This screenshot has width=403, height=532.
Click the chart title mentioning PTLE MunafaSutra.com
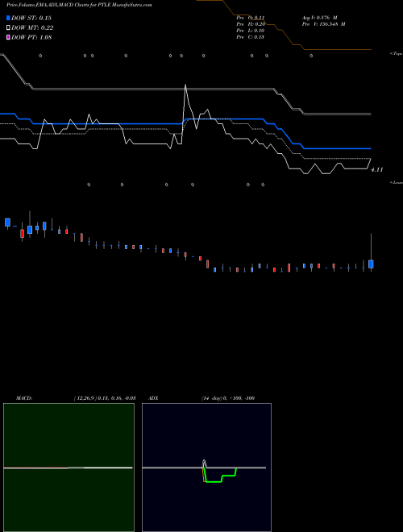(x=79, y=5)
